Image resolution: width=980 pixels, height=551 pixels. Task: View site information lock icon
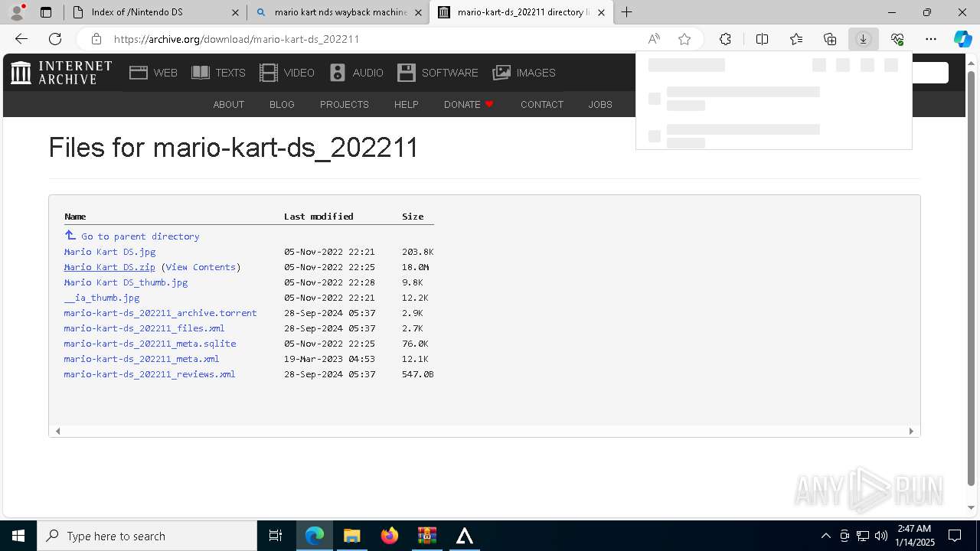pyautogui.click(x=96, y=39)
